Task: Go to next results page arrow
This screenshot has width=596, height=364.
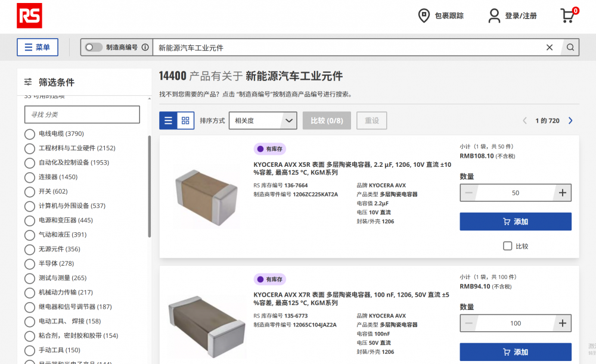Action: click(x=570, y=120)
